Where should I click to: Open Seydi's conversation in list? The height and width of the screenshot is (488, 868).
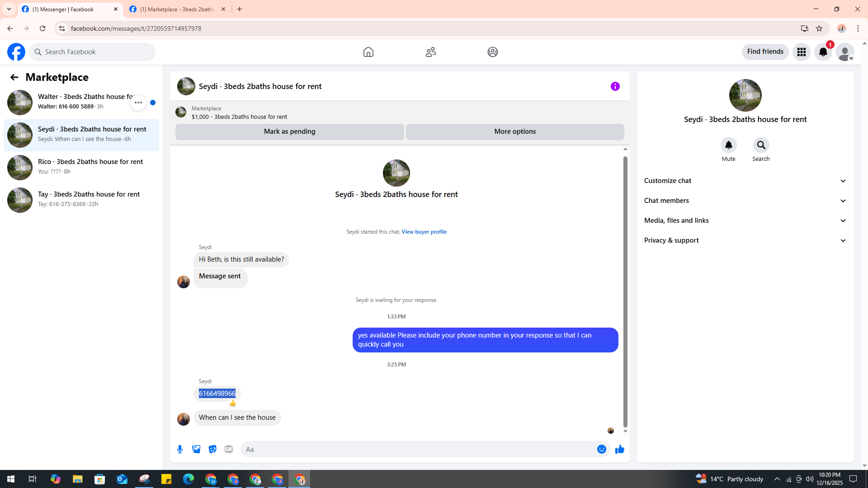(x=81, y=135)
